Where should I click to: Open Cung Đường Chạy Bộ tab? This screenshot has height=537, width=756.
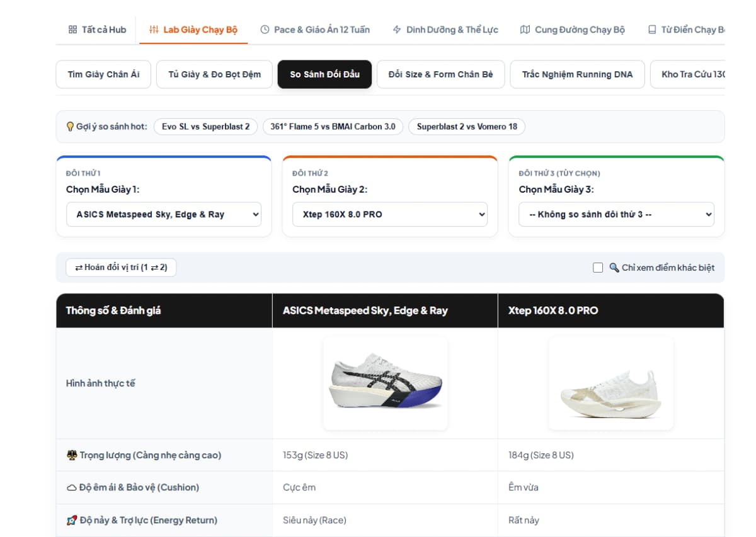pyautogui.click(x=572, y=30)
